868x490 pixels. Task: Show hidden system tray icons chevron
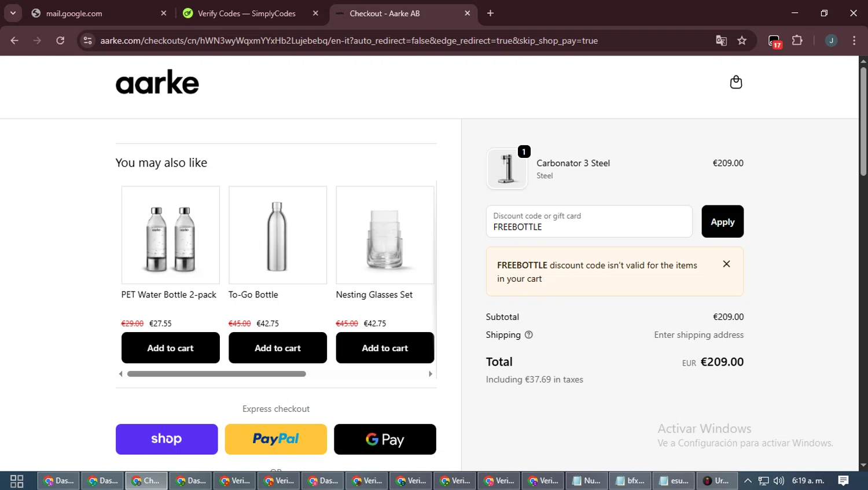tap(748, 480)
